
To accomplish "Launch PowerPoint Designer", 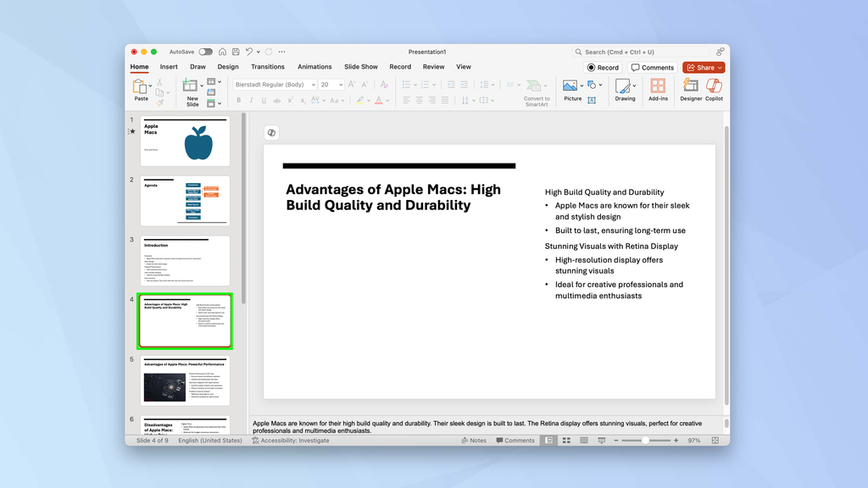I will pyautogui.click(x=690, y=91).
